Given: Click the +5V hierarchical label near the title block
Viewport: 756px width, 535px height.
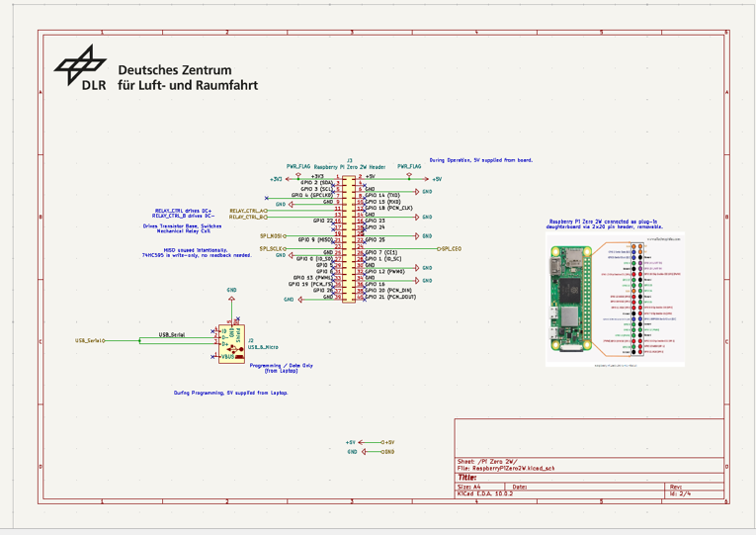Looking at the screenshot, I should [x=387, y=442].
